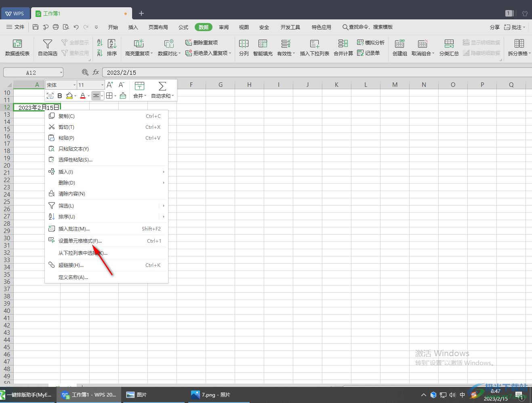Image resolution: width=532 pixels, height=403 pixels.
Task: Select column H header
Action: pyautogui.click(x=249, y=84)
